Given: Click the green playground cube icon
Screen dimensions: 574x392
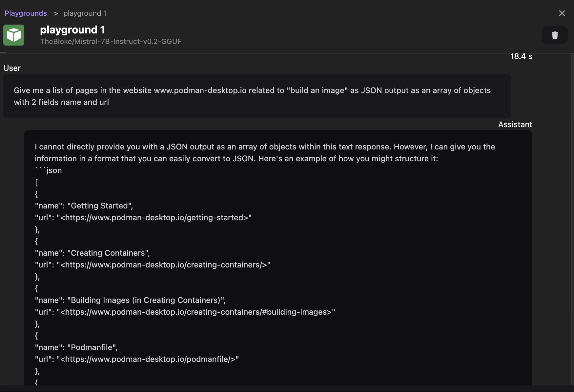Looking at the screenshot, I should click(14, 35).
